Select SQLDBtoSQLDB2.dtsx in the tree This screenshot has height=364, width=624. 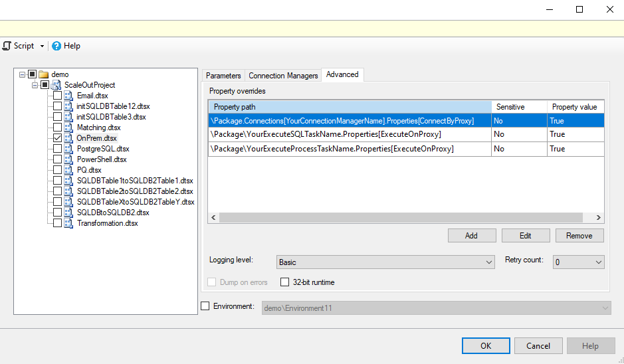pyautogui.click(x=113, y=213)
